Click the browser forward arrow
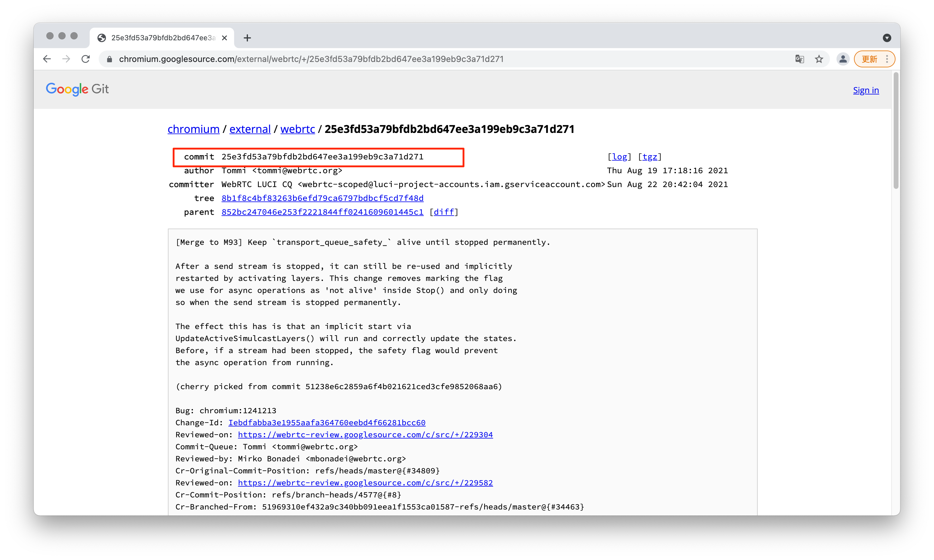The image size is (934, 560). coord(66,59)
